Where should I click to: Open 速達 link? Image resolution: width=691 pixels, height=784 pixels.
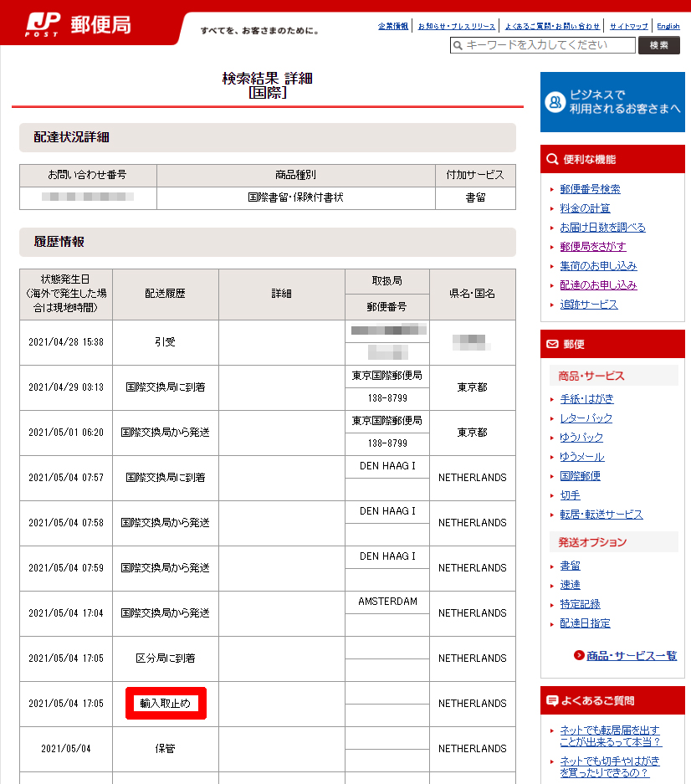[570, 585]
